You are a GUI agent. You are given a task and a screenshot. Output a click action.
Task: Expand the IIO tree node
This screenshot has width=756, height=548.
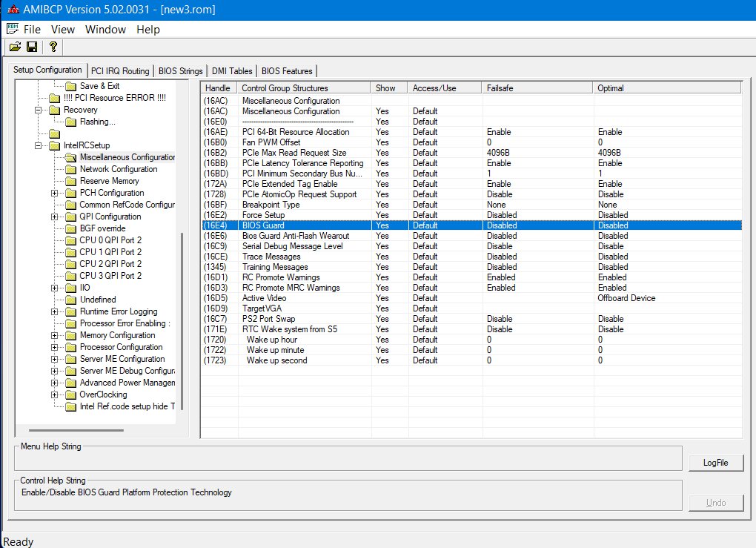click(x=55, y=288)
